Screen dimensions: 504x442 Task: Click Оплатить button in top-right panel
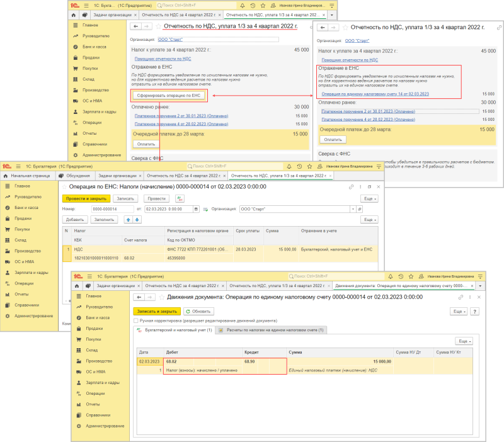tap(333, 140)
